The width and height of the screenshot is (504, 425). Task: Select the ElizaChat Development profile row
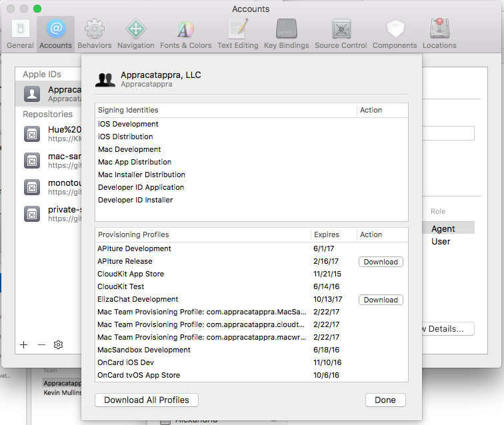coord(251,299)
